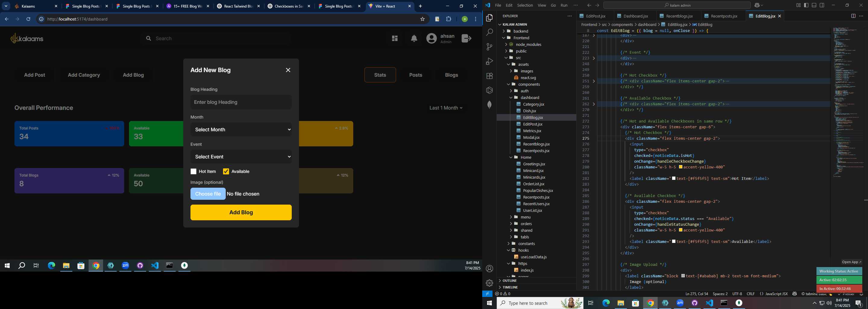Image resolution: width=868 pixels, height=309 pixels.
Task: Go back in VS Code navigation arrow
Action: tap(589, 5)
